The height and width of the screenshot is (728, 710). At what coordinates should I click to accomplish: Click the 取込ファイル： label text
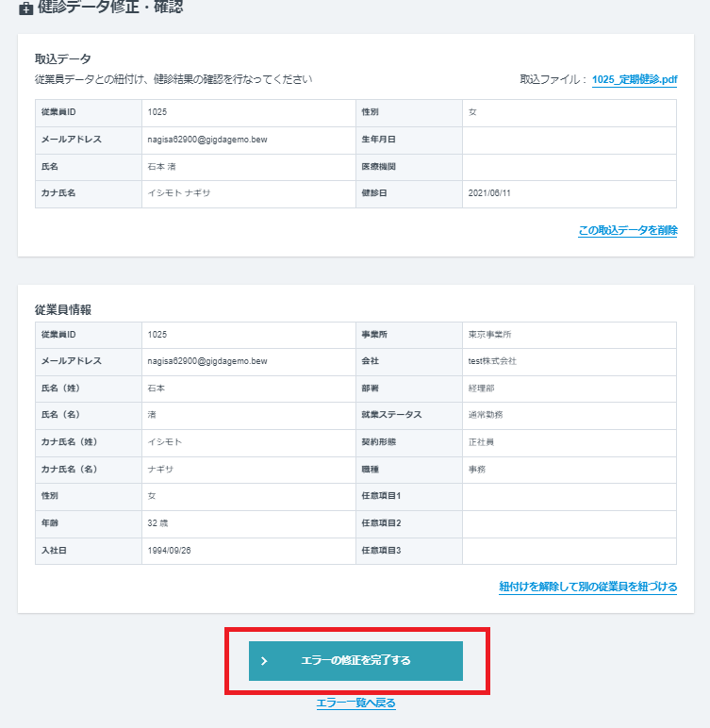(553, 79)
